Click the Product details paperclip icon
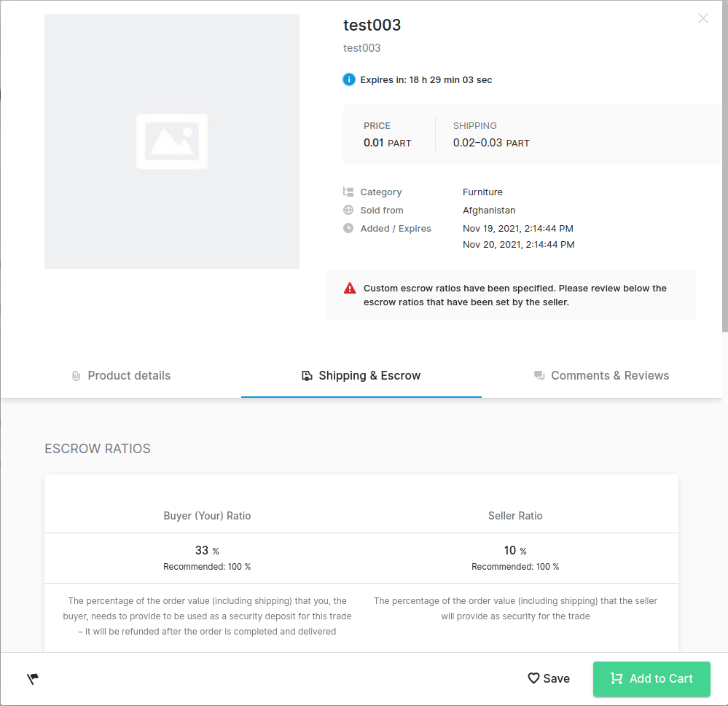Screen dimensions: 728x706 click(76, 376)
